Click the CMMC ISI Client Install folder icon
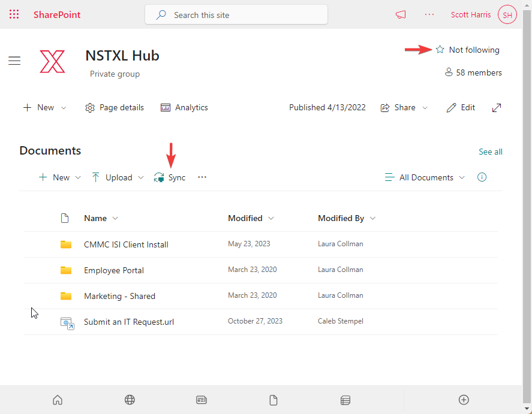Image resolution: width=532 pixels, height=414 pixels. pyautogui.click(x=66, y=244)
